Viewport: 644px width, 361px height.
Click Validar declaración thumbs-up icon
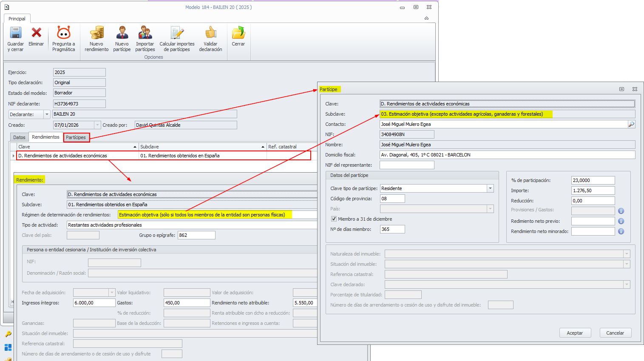coord(210,33)
